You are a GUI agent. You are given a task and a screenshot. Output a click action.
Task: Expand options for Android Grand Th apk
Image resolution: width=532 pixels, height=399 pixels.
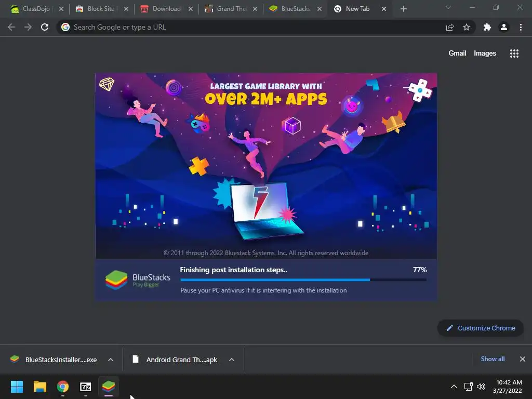[x=232, y=360]
